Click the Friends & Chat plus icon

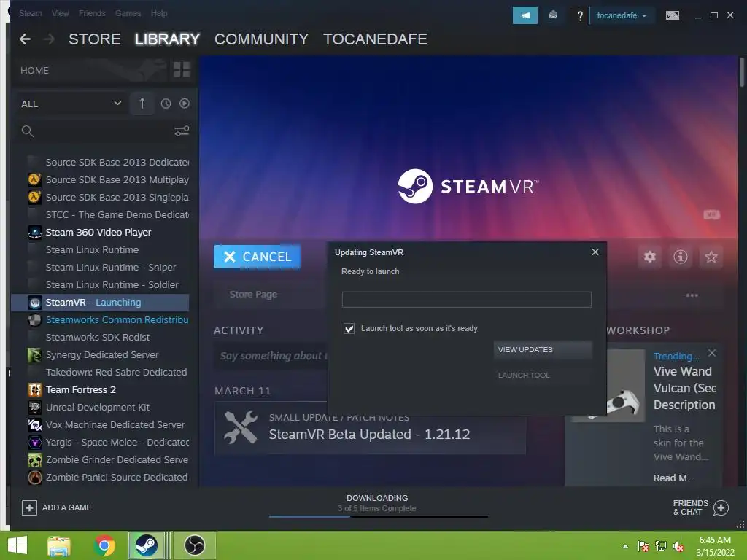(721, 507)
